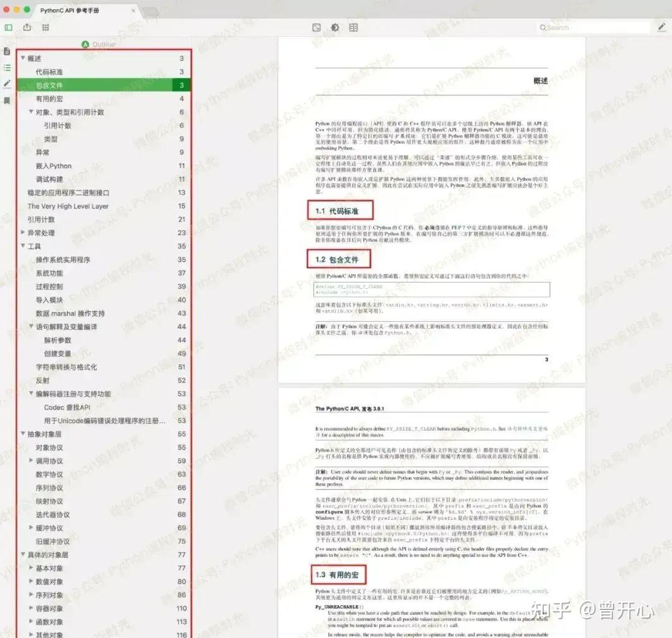672x638 pixels.
Task: Expand the 基本对象 outline node
Action: tap(31, 568)
